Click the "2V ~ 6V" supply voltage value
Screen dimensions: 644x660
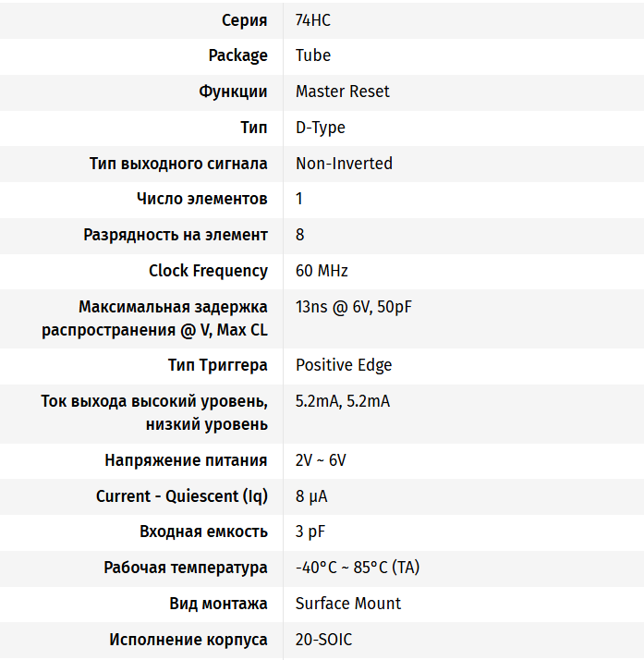(x=321, y=460)
